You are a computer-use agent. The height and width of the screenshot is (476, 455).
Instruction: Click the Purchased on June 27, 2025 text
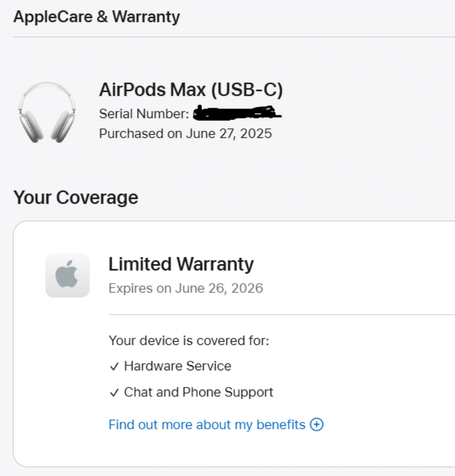tap(185, 134)
